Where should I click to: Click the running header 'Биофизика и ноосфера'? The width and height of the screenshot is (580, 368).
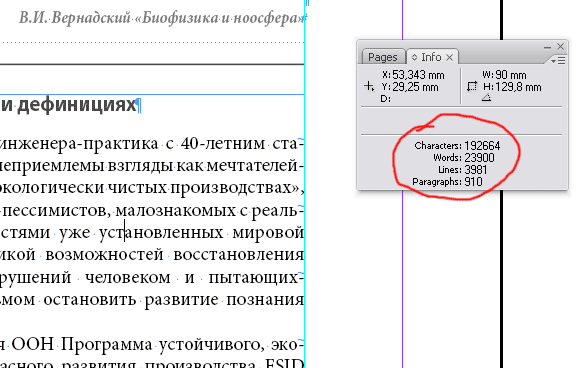click(x=222, y=18)
